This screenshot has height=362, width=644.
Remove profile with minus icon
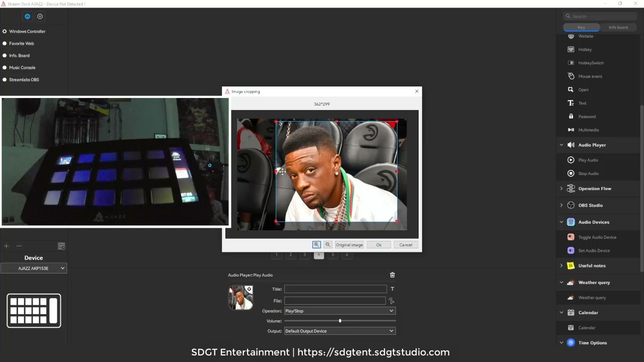tap(19, 246)
